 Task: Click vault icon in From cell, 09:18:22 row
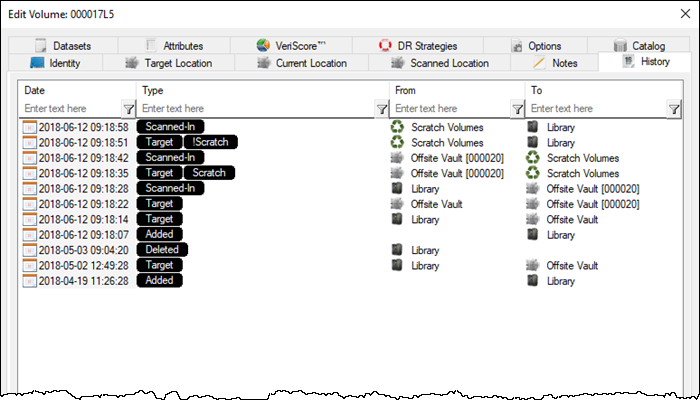397,204
